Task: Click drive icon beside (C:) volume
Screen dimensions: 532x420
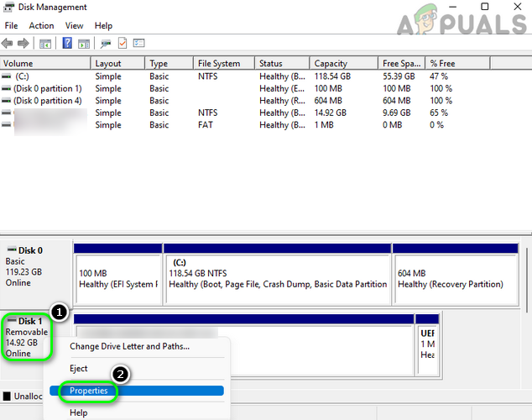Action: 6,76
